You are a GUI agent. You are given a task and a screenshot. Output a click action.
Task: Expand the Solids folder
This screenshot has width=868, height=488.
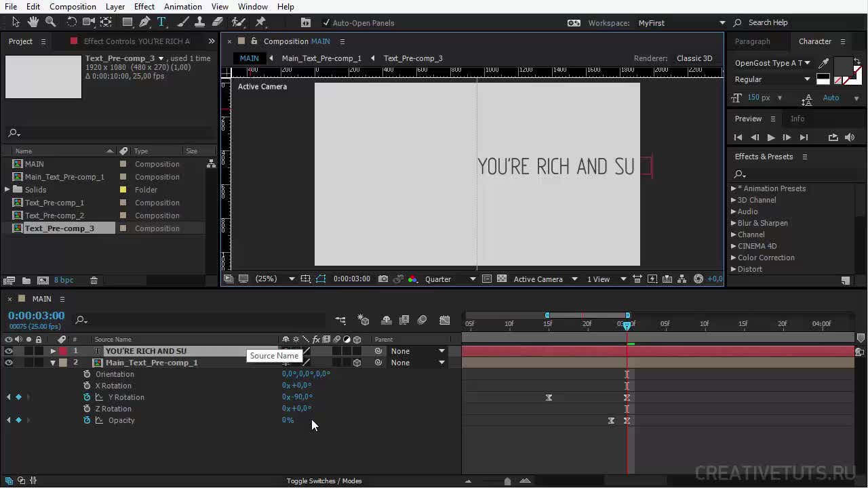pyautogui.click(x=7, y=190)
